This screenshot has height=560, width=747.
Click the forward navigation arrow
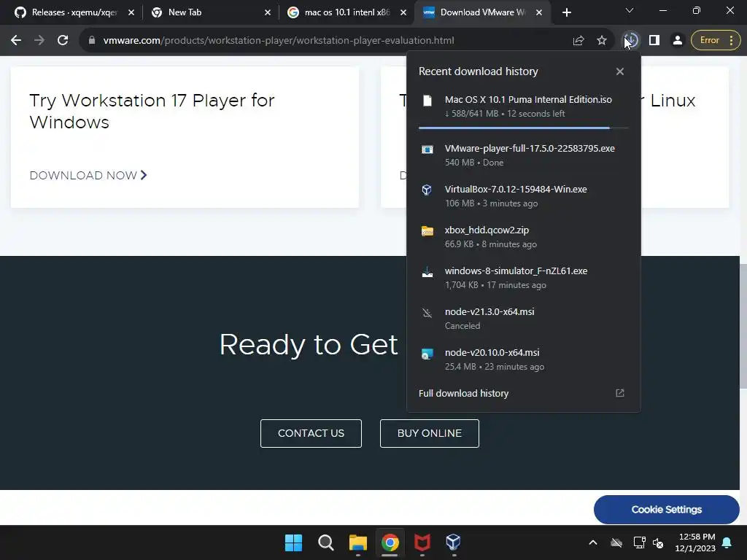click(x=39, y=41)
